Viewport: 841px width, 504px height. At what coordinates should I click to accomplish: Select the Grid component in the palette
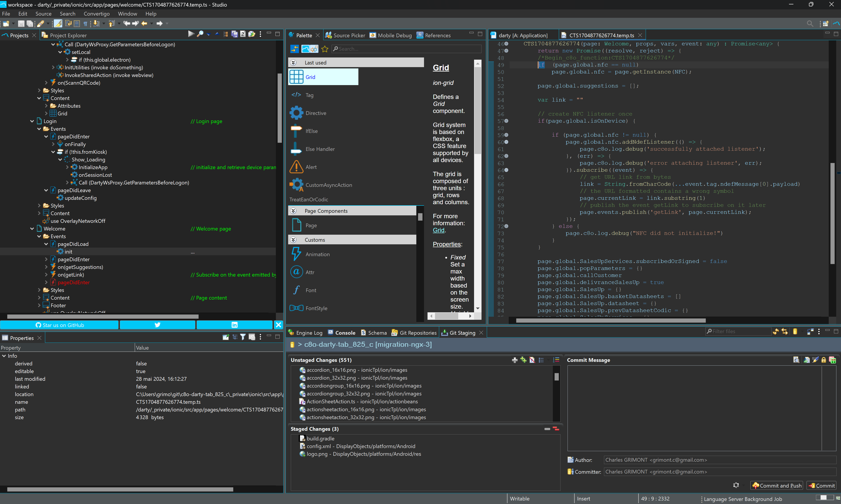pos(323,77)
